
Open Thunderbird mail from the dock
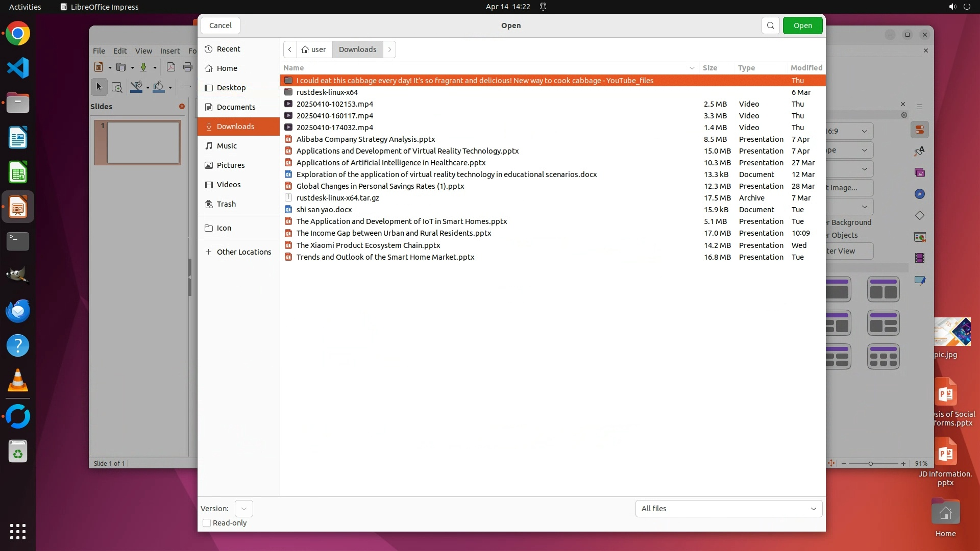pos(18,311)
